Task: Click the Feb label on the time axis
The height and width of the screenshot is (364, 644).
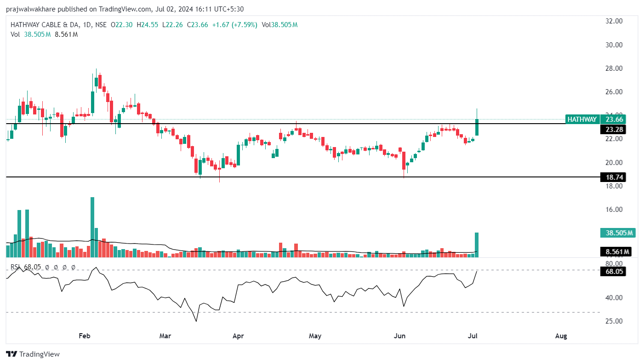Action: click(84, 336)
